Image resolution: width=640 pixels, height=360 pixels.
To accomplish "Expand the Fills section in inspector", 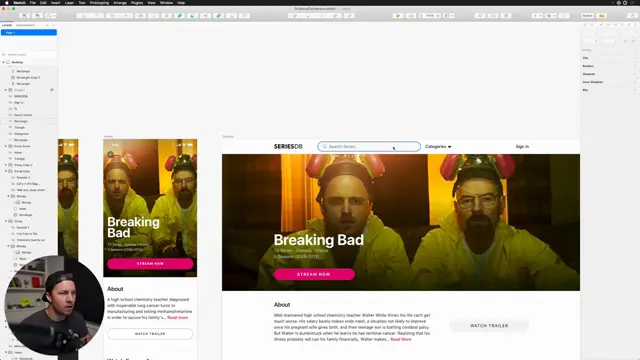I will (x=610, y=58).
